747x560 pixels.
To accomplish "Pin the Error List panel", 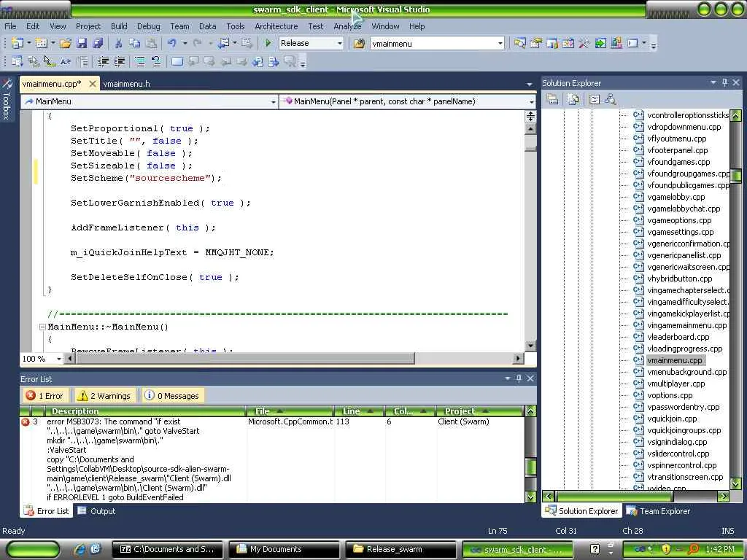I will [x=519, y=378].
